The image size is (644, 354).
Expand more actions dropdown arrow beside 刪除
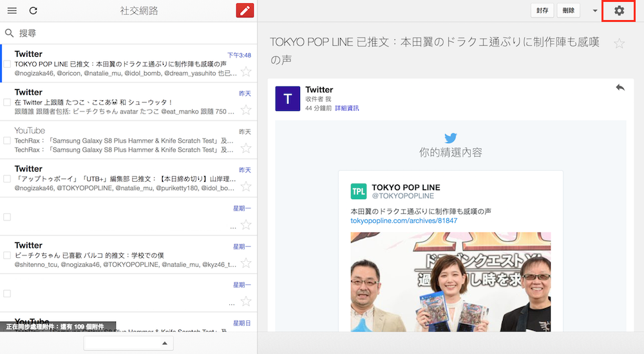point(594,11)
